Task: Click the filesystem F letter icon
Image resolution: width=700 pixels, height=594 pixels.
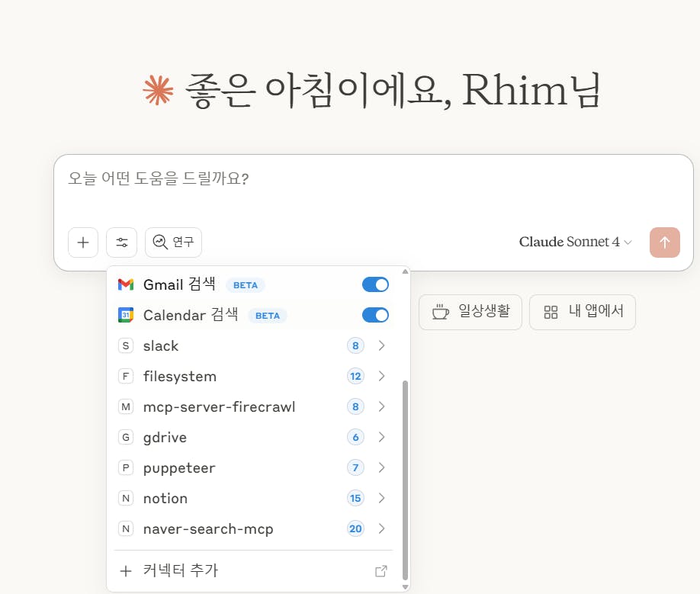Action: (126, 376)
